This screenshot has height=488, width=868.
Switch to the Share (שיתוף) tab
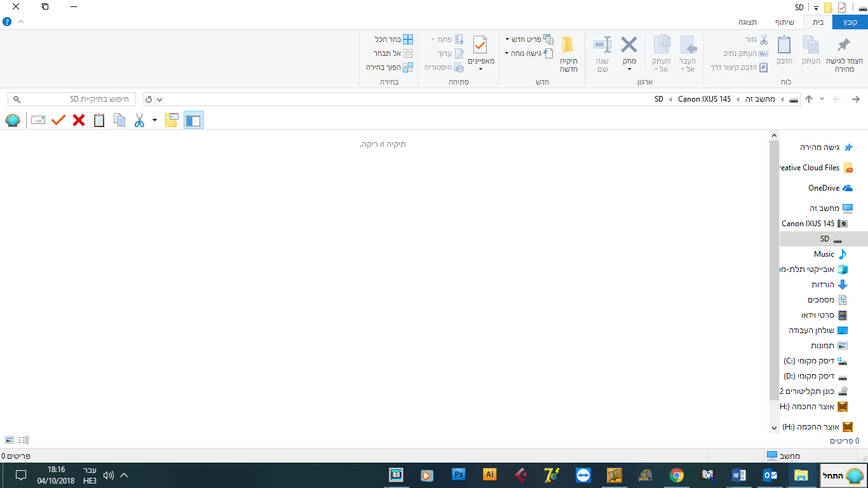click(784, 22)
